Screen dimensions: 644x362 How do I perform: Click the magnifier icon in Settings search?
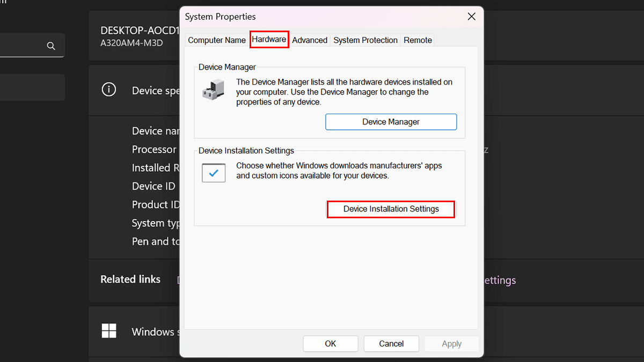pyautogui.click(x=51, y=46)
